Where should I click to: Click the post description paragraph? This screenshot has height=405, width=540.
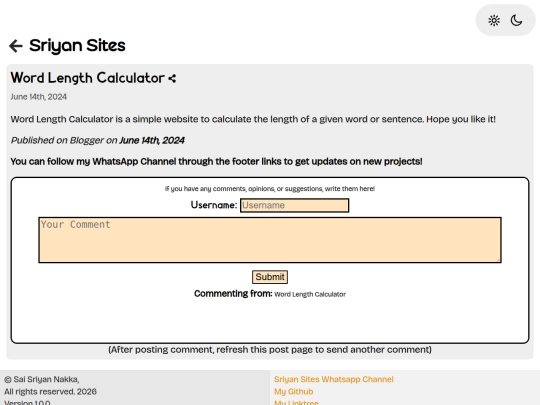pos(253,119)
